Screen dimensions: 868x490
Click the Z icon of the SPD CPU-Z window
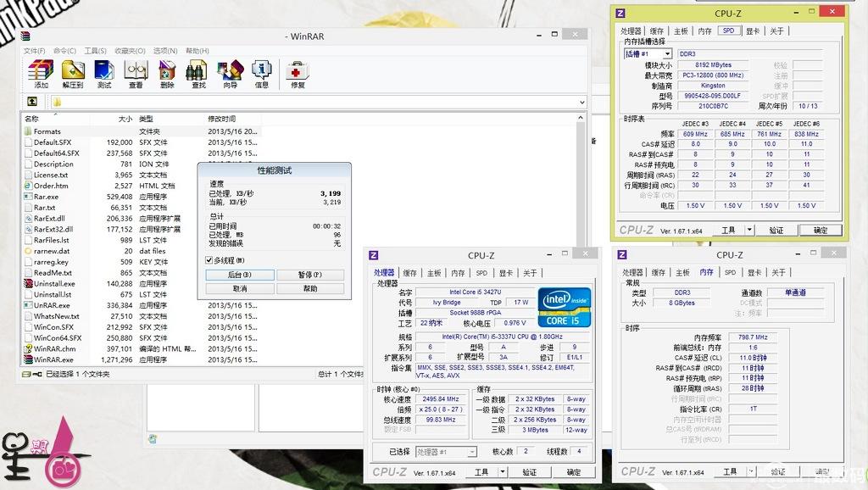click(x=620, y=14)
